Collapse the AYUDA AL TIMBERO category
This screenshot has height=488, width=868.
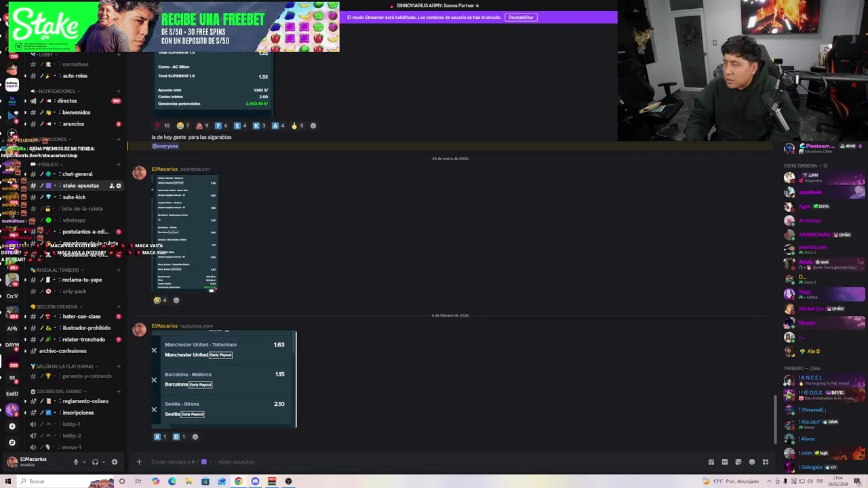(57, 270)
